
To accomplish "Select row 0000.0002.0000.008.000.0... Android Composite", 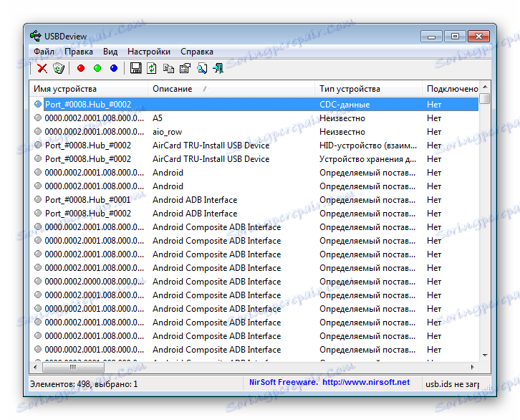I will coord(254,282).
